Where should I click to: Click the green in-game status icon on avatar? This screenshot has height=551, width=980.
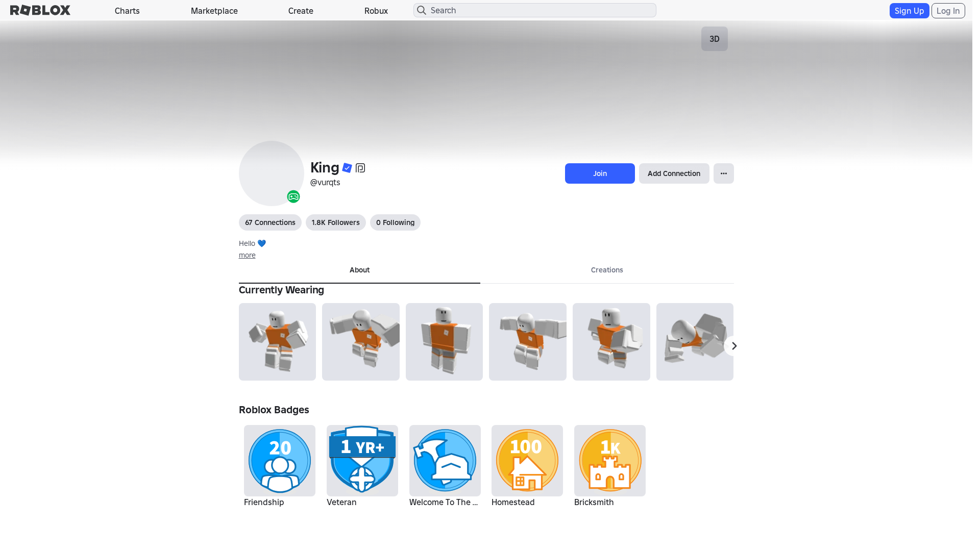[x=293, y=196]
